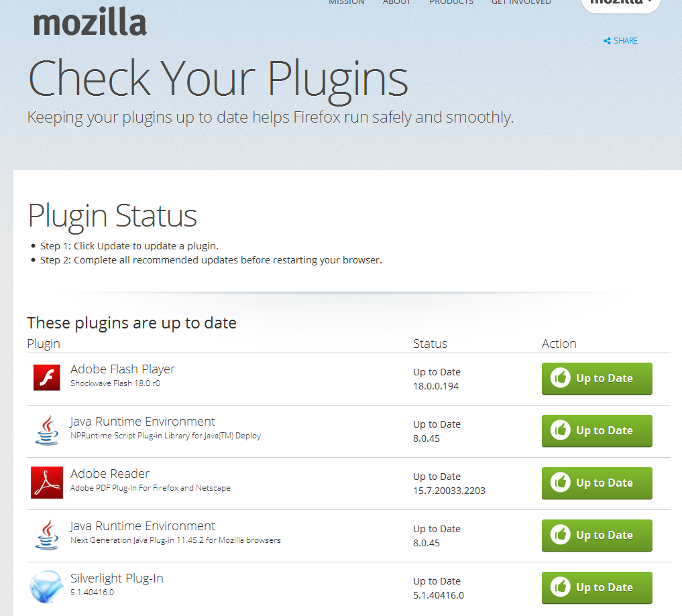Viewport: 682px width, 616px height.
Task: Open the PRODUCTS menu item
Action: point(451,3)
